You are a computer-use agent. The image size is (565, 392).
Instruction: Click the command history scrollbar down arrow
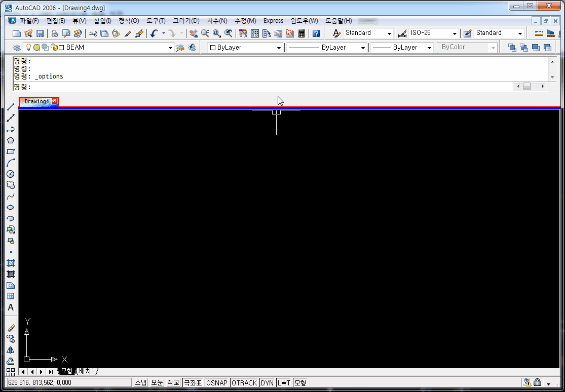pos(552,77)
